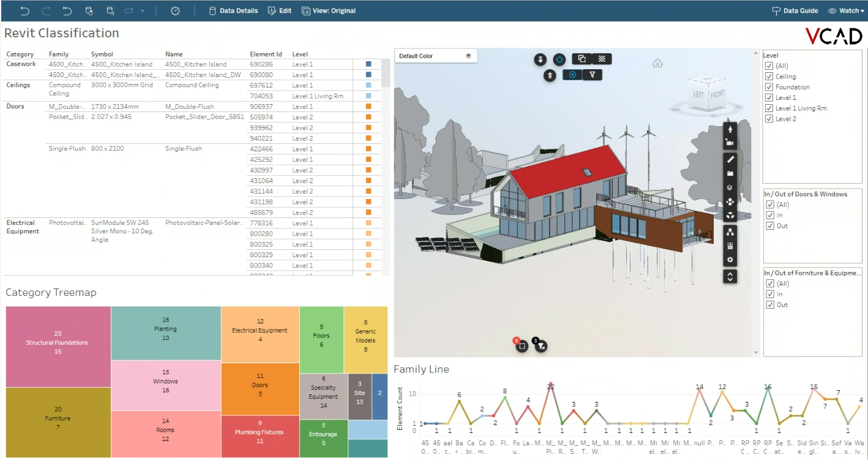Click the Family column header
This screenshot has width=868, height=460.
tap(59, 54)
